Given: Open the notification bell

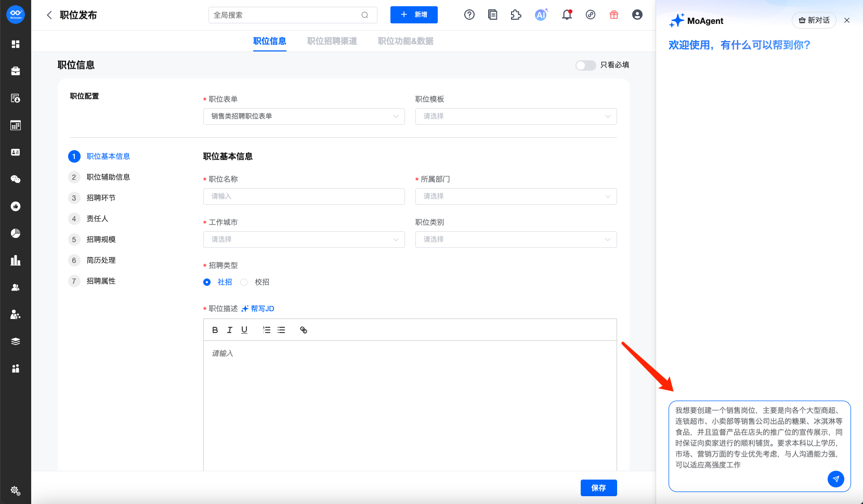Looking at the screenshot, I should 567,15.
